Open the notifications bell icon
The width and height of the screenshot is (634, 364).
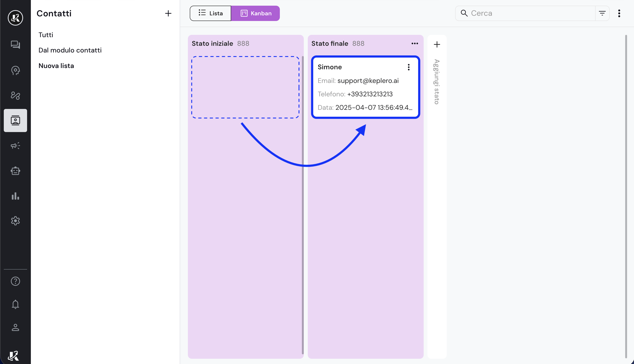tap(15, 304)
